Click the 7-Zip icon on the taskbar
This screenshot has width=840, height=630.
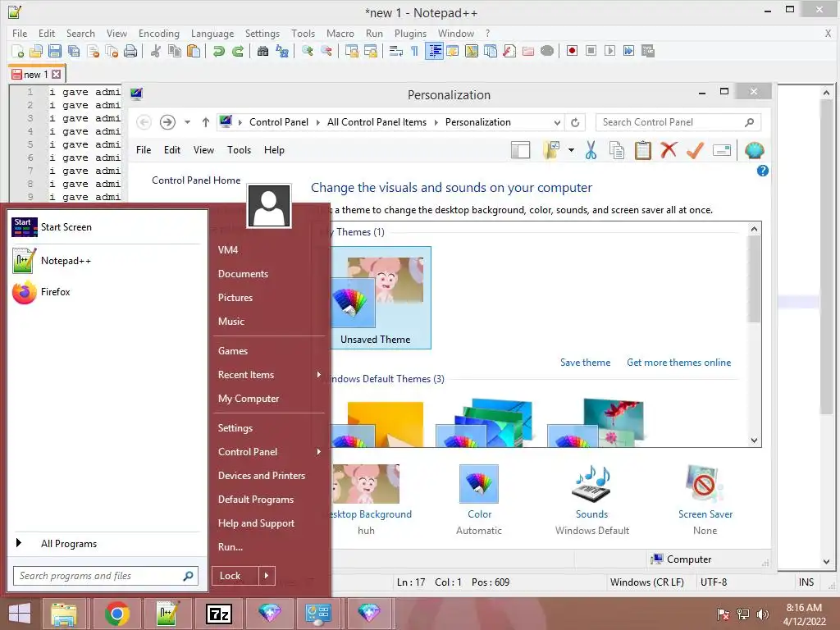tap(218, 614)
